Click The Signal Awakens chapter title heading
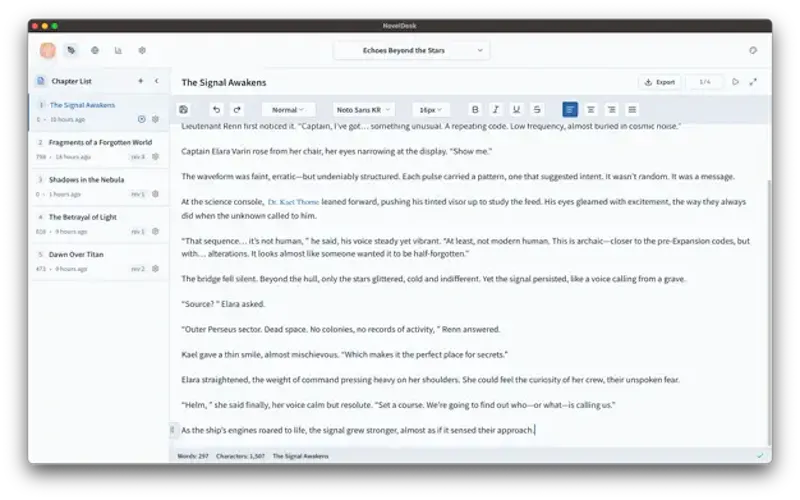Screen dimensions: 800x500 [224, 82]
